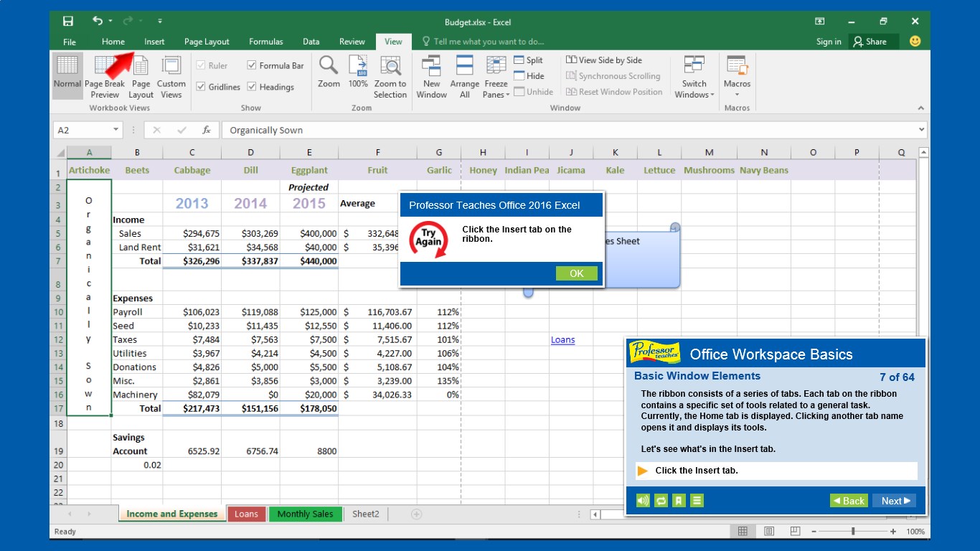This screenshot has height=551, width=980.
Task: Go Back in the tutorial panel
Action: 849,501
